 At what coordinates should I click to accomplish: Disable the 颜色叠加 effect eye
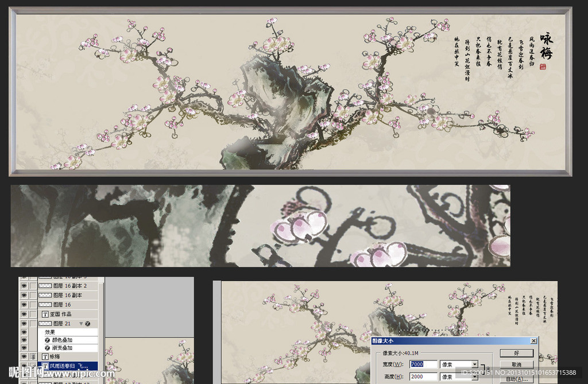pos(24,340)
